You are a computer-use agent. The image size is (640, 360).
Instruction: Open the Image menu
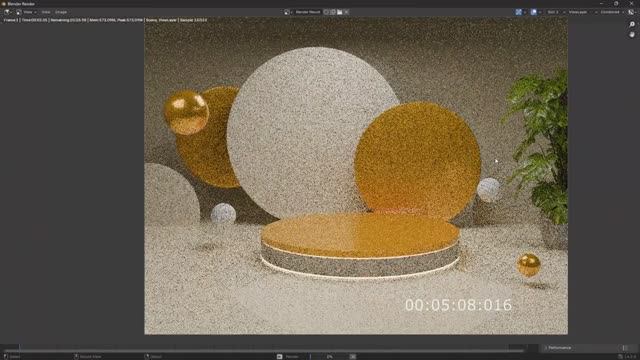pyautogui.click(x=61, y=12)
